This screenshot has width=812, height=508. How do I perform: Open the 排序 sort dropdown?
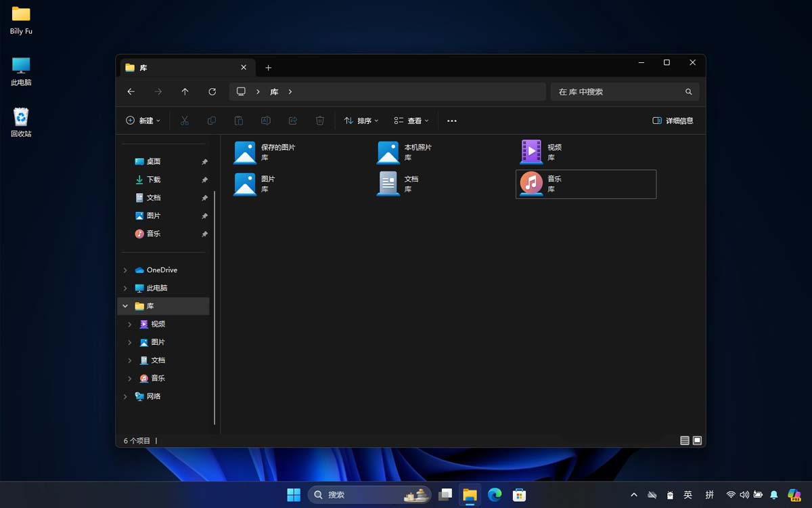(361, 121)
